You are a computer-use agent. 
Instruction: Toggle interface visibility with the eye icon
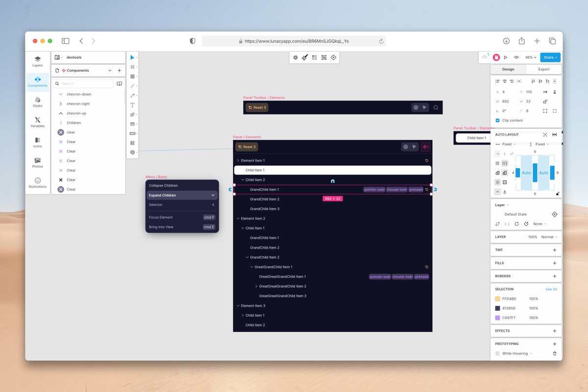516,57
